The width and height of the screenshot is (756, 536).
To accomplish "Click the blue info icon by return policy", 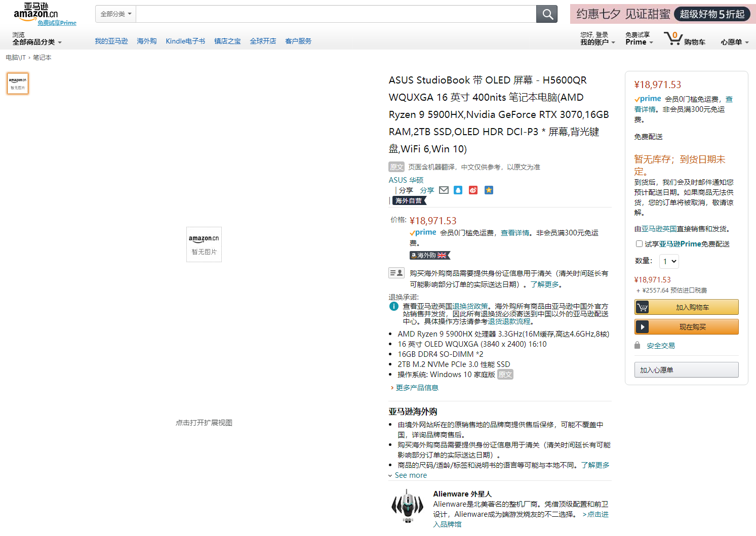I will [x=394, y=306].
